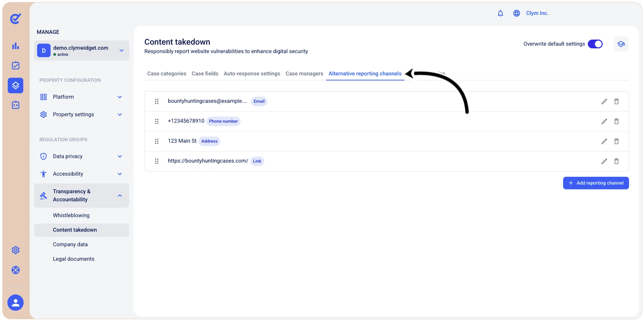Screen dimensions: 644x321
Task: Select Content takedown sidebar item
Action: tap(81, 230)
